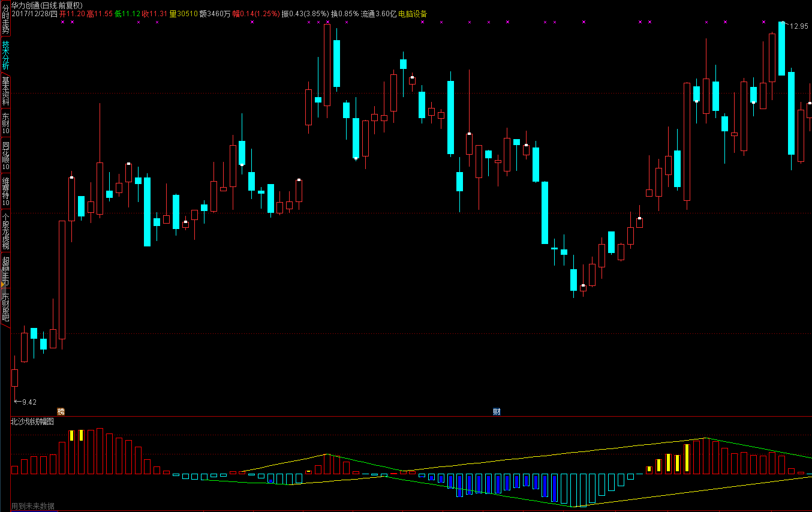Click the low price 低11.12
The image size is (812, 512).
click(127, 13)
